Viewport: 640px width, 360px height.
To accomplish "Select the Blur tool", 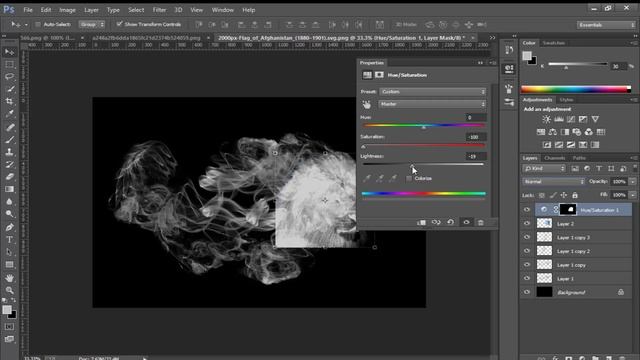I will (9, 202).
